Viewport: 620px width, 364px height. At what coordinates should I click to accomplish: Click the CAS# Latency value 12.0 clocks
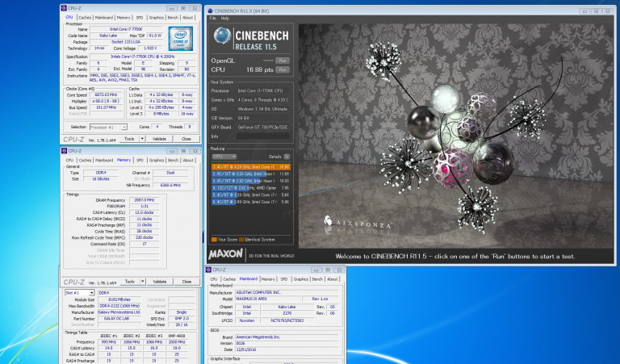(144, 212)
